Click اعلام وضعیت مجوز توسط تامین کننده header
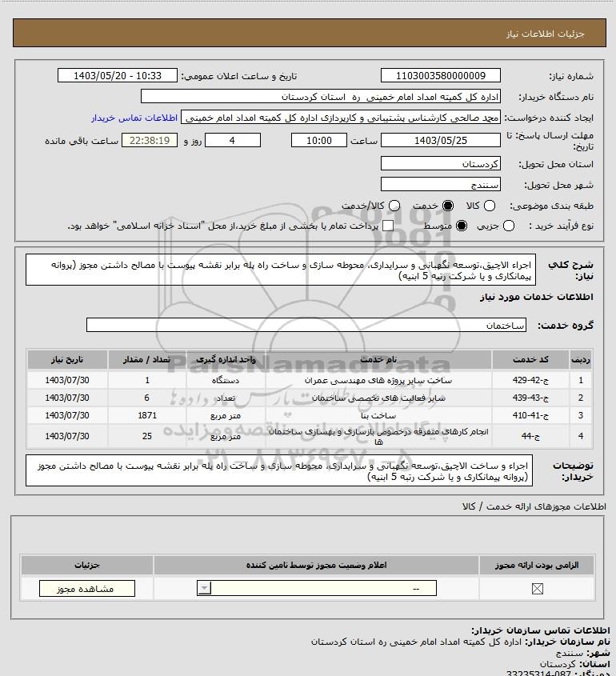Viewport: 616px width, 676px height. [317, 565]
